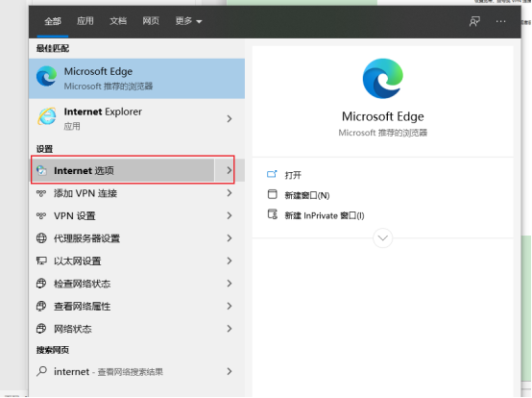
Task: Click the Internet Explorer app icon
Action: pyautogui.click(x=47, y=116)
